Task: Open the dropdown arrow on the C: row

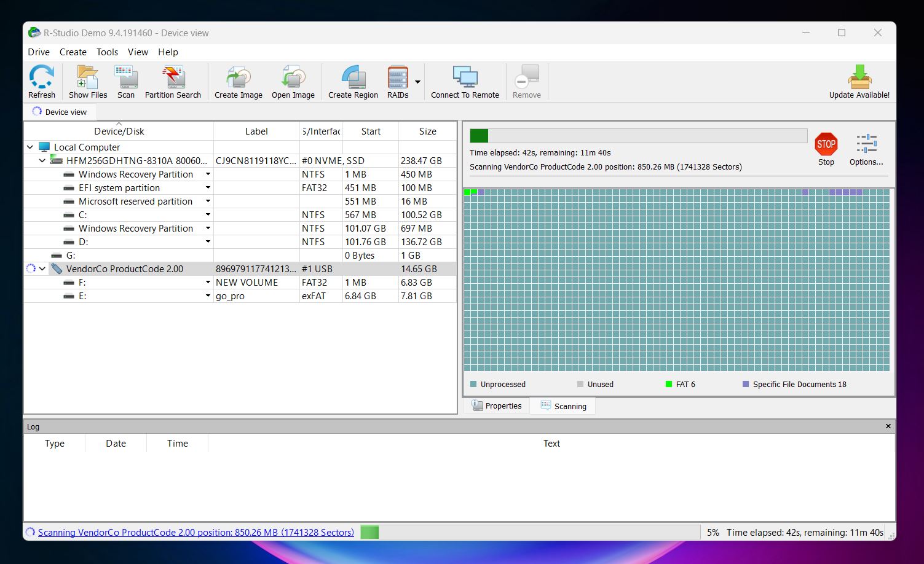Action: pos(208,214)
